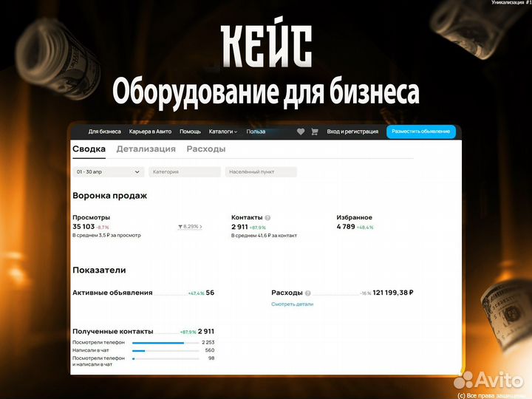Open the date range dropdown 01 - 30 апр
Viewport: 532px width, 399px height.
(108, 171)
